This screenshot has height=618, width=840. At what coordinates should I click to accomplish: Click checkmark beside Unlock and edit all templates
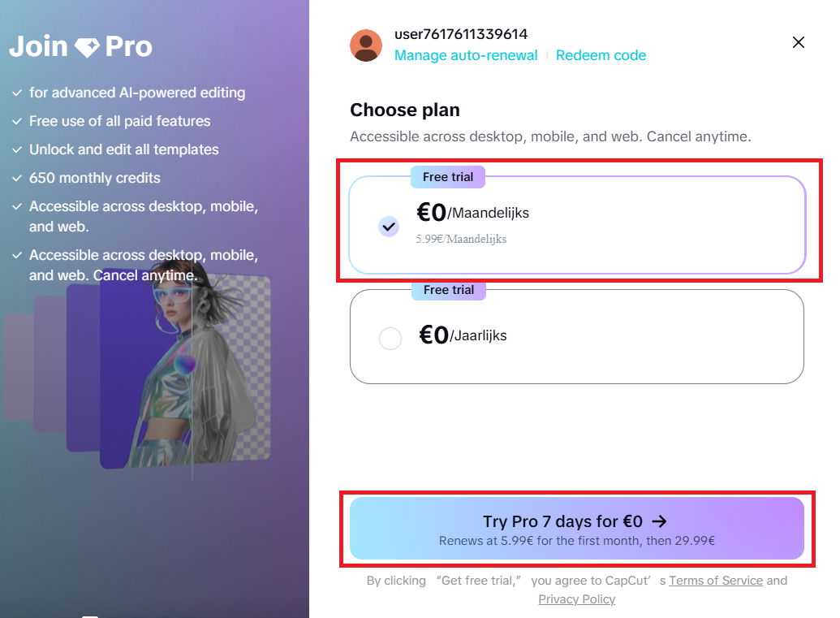tap(16, 150)
